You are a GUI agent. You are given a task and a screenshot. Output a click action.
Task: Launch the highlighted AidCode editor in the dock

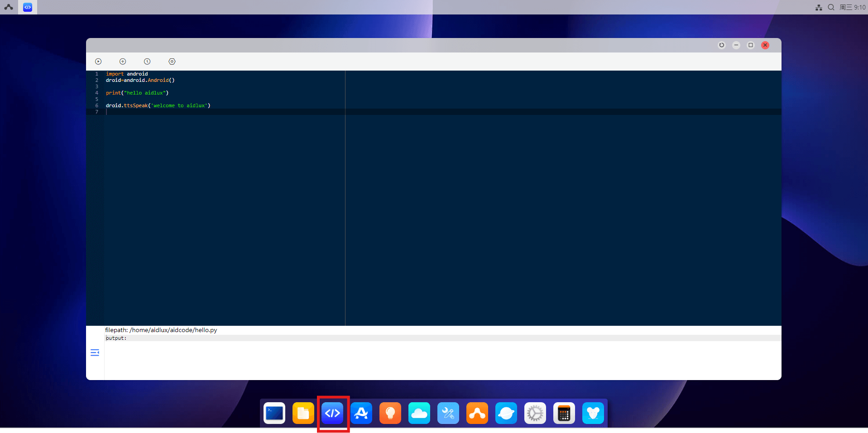coord(332,413)
